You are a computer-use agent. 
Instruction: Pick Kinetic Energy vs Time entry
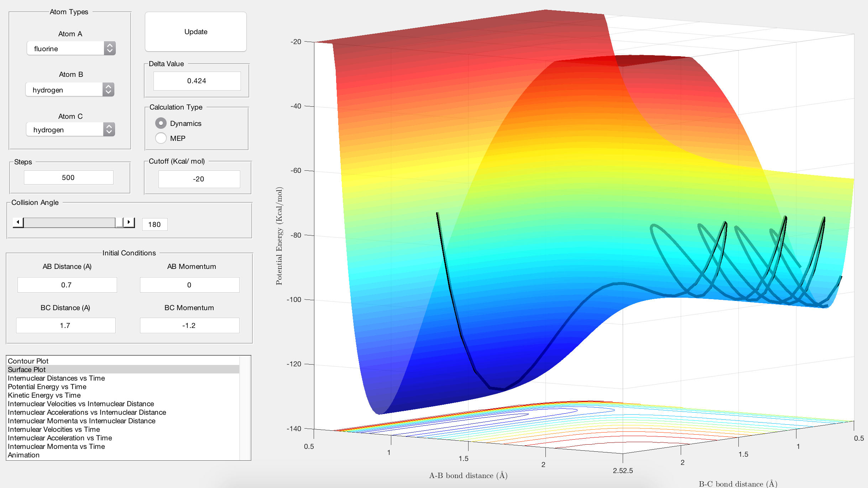coord(44,395)
